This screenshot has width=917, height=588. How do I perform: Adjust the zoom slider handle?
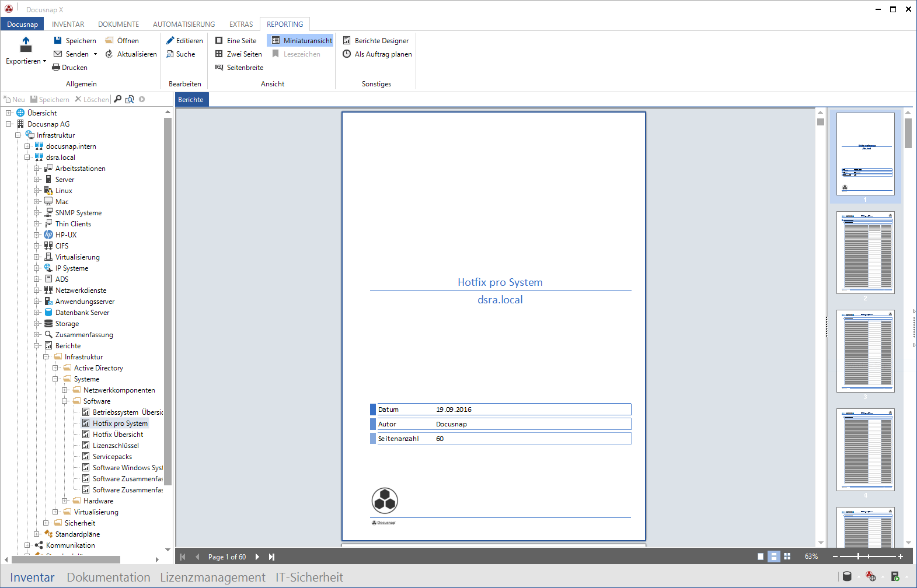point(858,556)
